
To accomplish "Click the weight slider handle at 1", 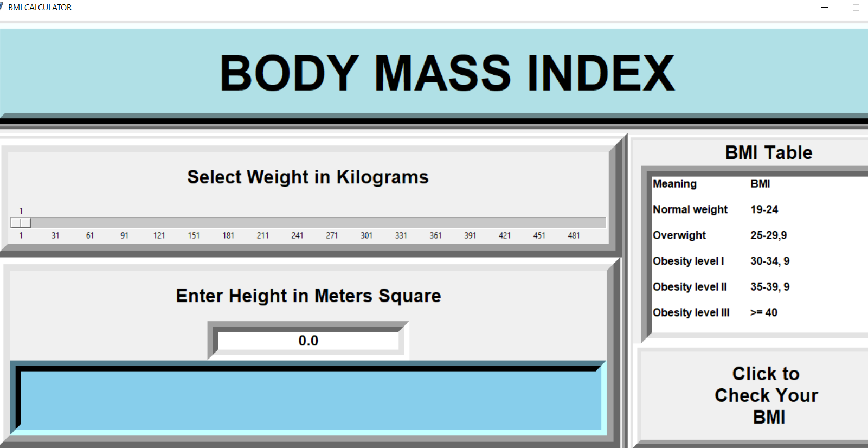I will (21, 223).
